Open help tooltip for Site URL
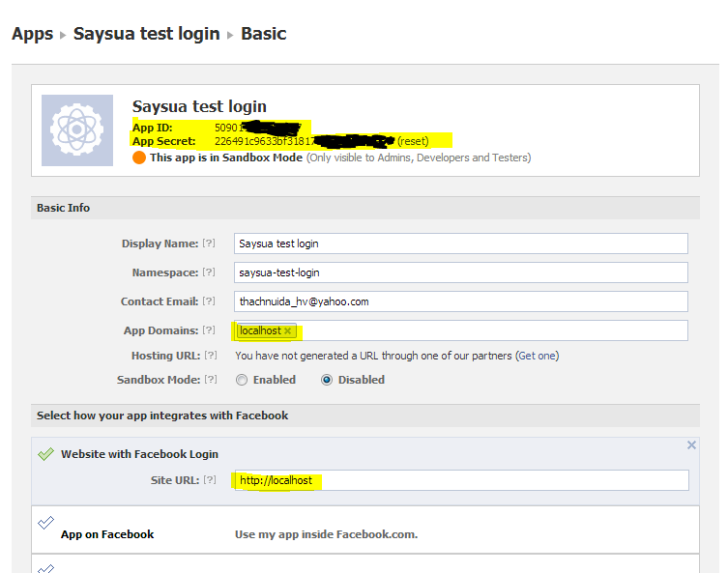This screenshot has width=728, height=573. pyautogui.click(x=209, y=480)
